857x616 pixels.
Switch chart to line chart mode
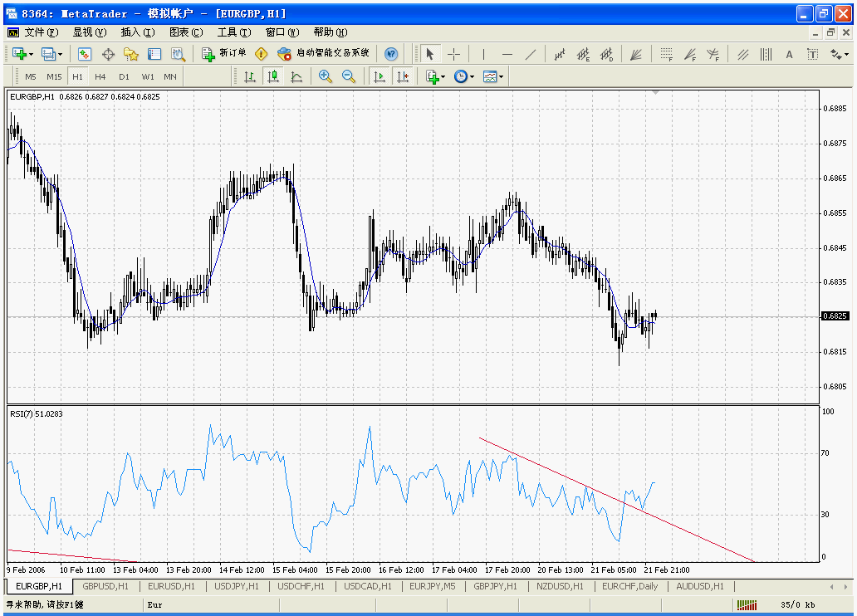coord(296,76)
